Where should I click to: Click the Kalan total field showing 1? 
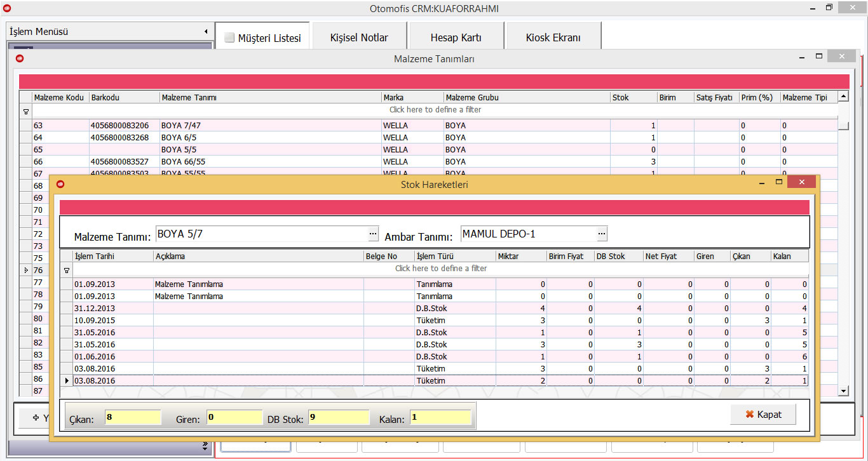click(x=440, y=418)
